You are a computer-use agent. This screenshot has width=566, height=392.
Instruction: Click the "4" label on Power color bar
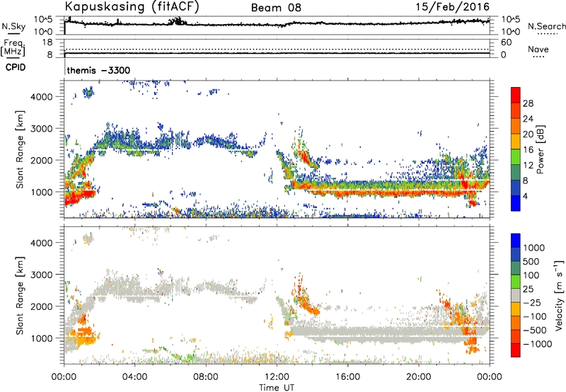pos(526,196)
